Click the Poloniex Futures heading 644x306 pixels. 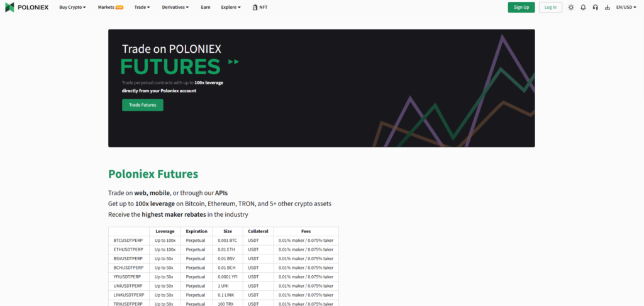click(153, 174)
